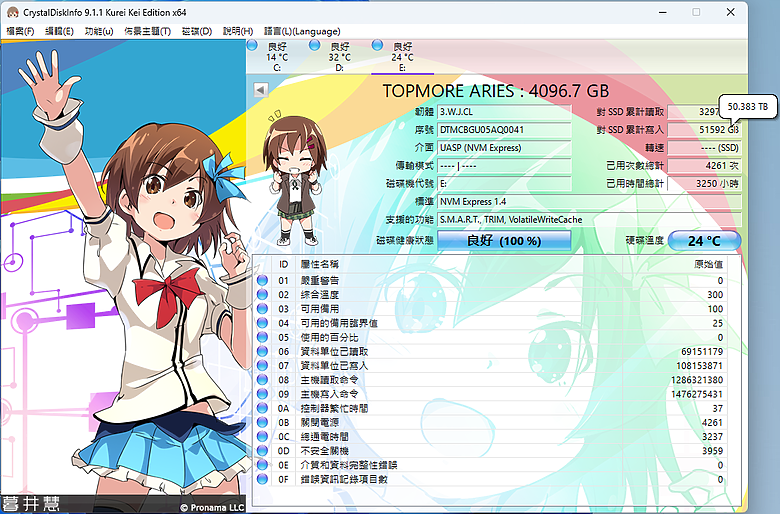The width and height of the screenshot is (780, 514).
Task: Select the 嚴重警告 attribute name
Action: tap(319, 281)
